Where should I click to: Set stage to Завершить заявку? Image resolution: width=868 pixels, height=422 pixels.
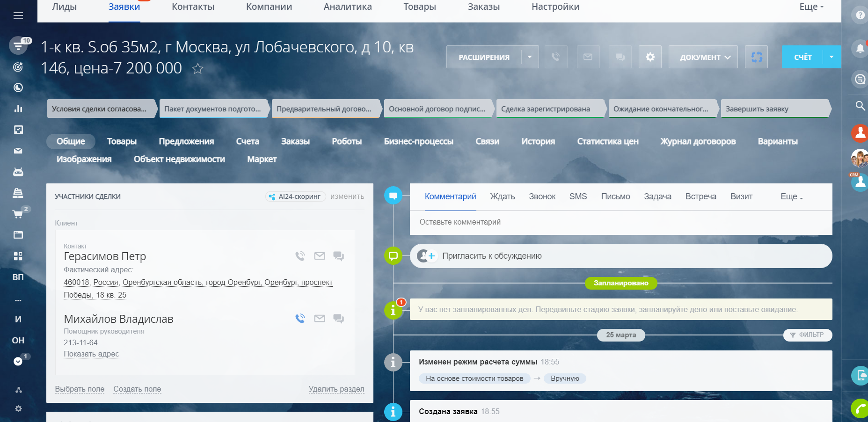[776, 109]
